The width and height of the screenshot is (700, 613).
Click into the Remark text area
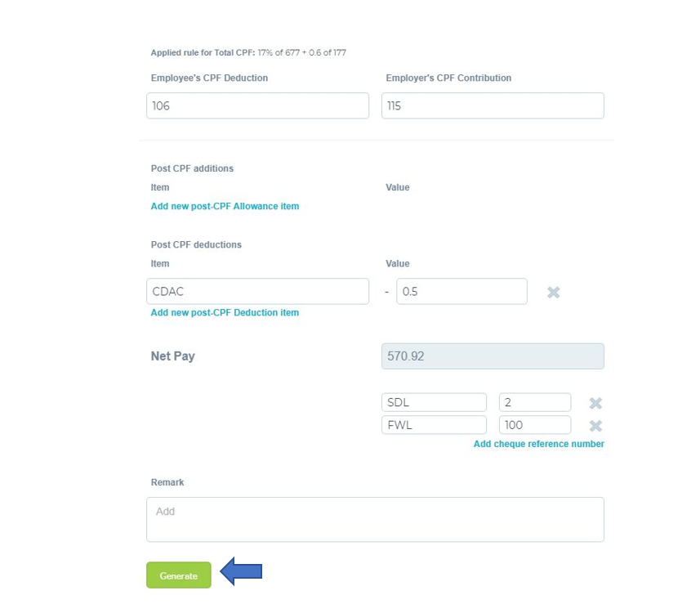coord(375,520)
